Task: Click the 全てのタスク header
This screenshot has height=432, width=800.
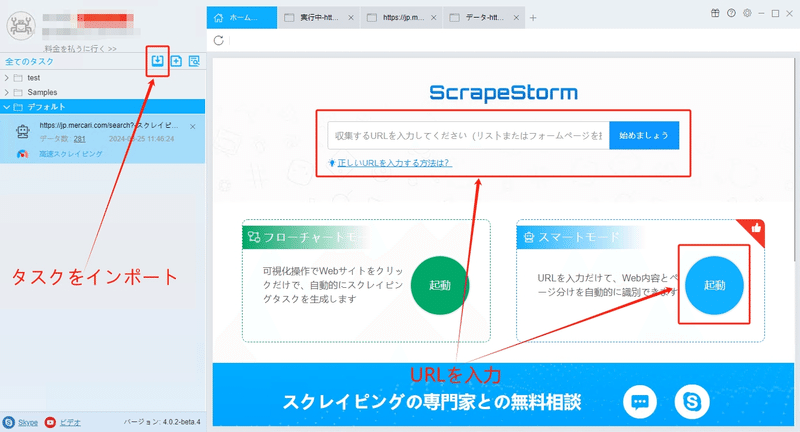Action: pos(29,62)
